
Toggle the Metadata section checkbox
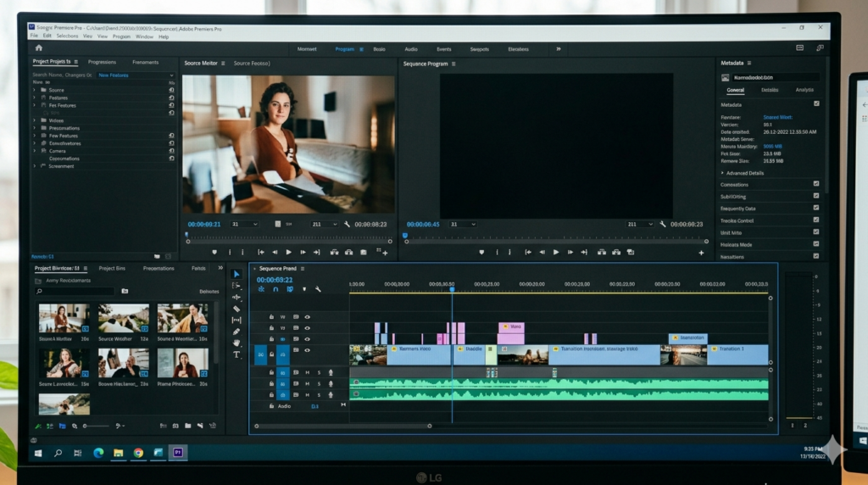click(816, 103)
